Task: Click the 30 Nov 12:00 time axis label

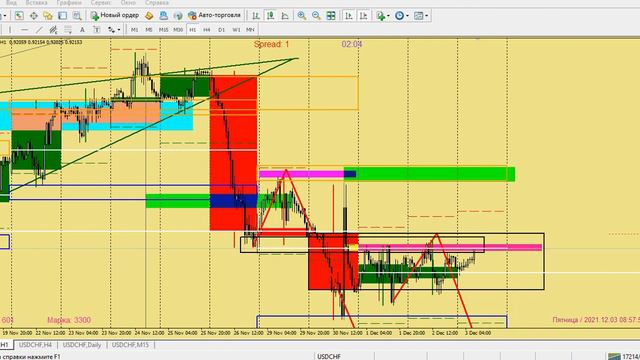Action: pos(348,333)
